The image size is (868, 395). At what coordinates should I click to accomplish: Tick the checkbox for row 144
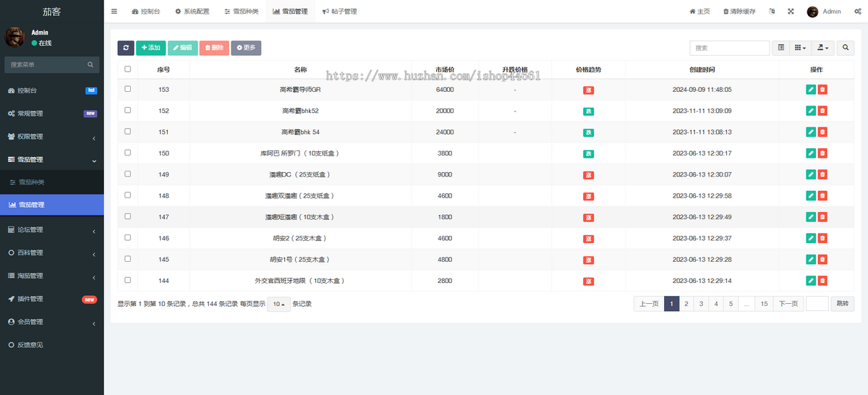128,279
